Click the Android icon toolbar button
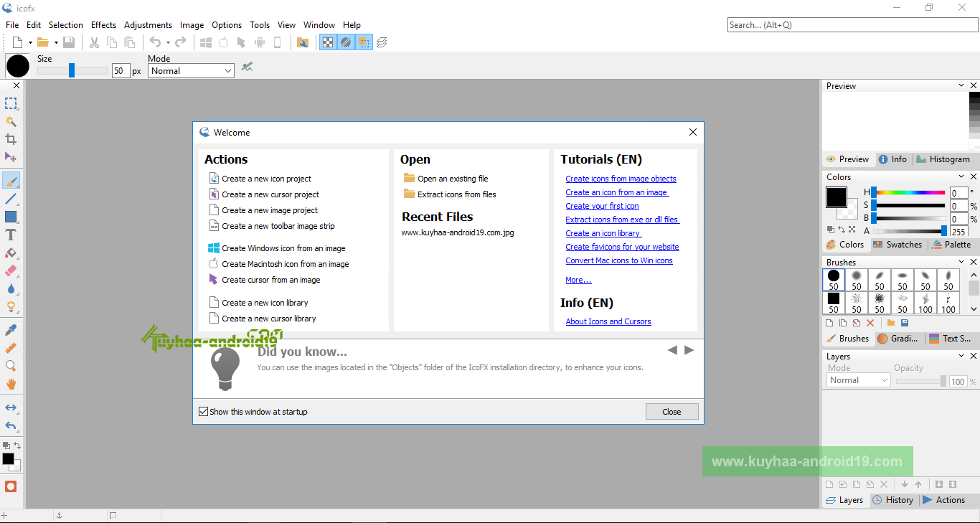 pyautogui.click(x=260, y=42)
